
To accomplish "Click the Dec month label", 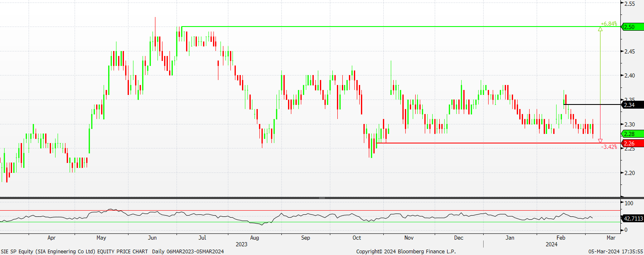I will click(x=459, y=238).
